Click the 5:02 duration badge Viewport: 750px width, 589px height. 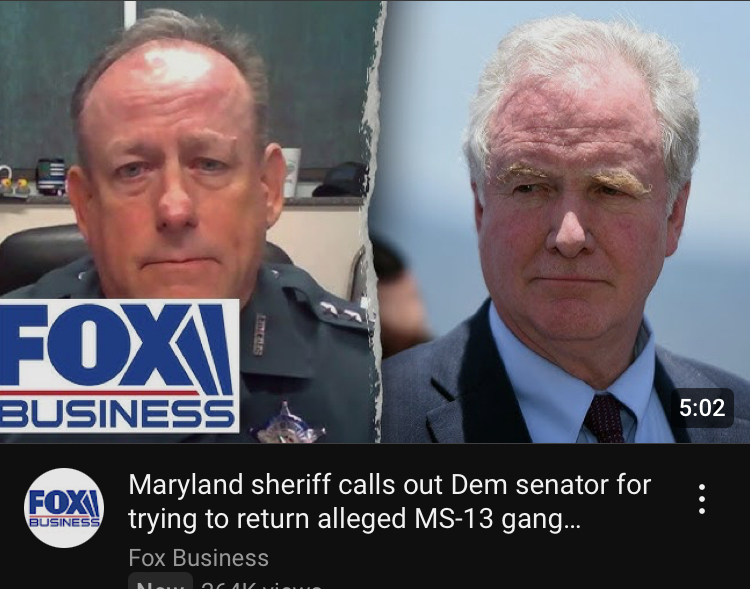702,408
